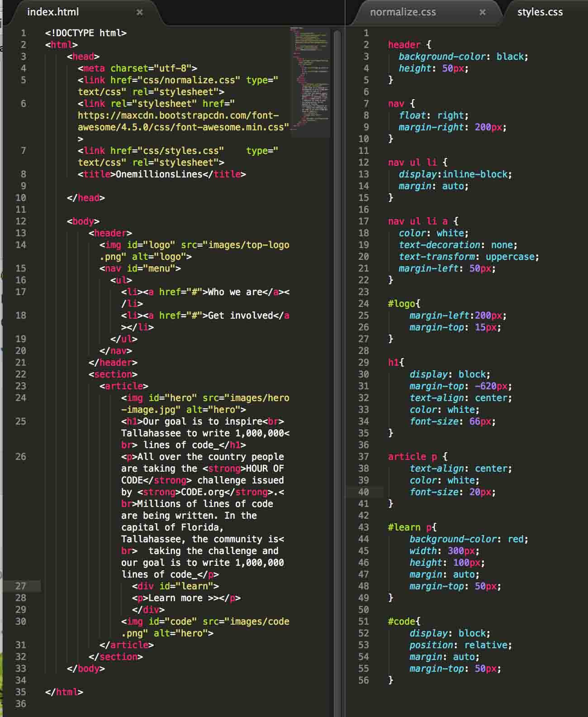Viewport: 588px width, 717px height.
Task: Click the <!DOCTYPE html> line
Action: (86, 33)
